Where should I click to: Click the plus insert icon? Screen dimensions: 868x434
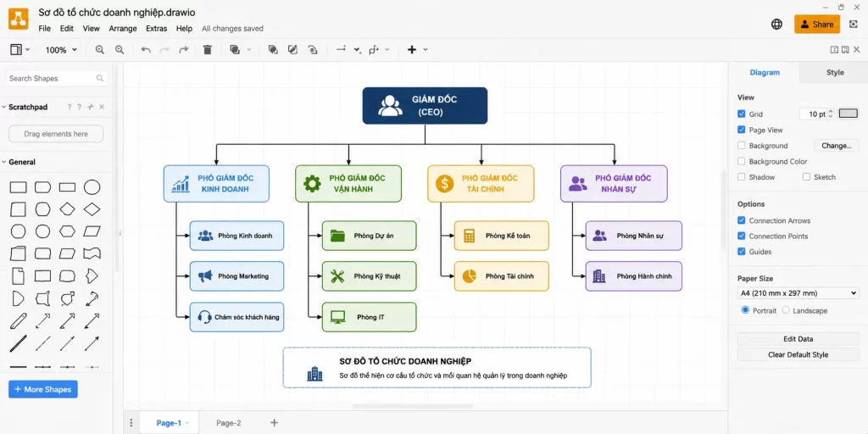[x=412, y=50]
